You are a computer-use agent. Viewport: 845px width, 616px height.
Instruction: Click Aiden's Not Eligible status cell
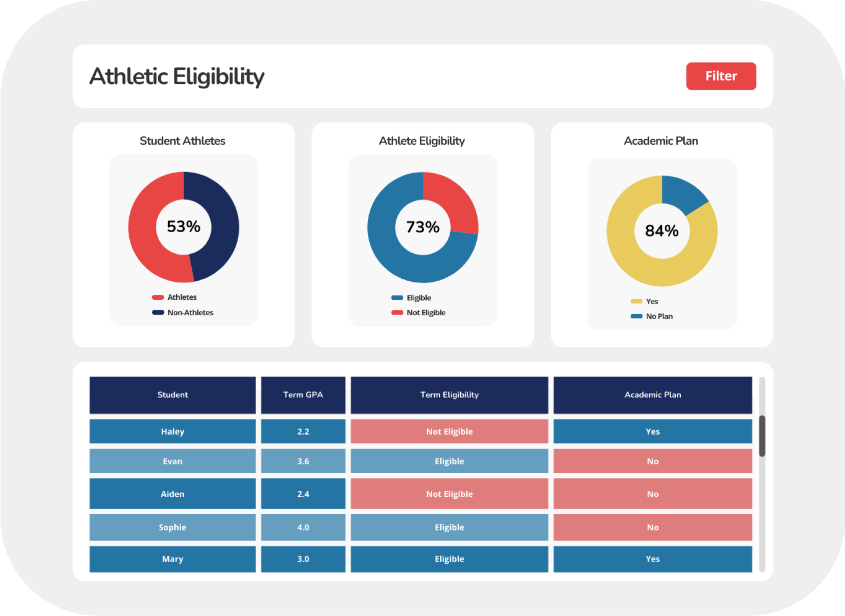[x=449, y=494]
